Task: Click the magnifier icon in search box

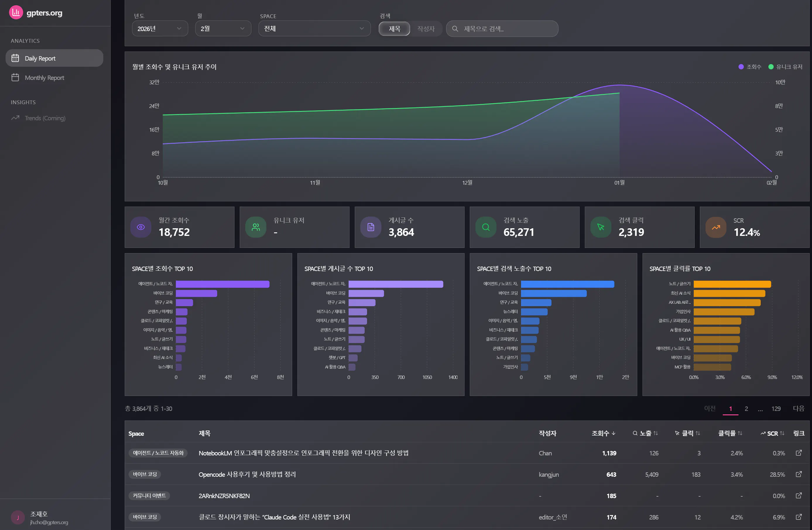Action: (x=455, y=29)
